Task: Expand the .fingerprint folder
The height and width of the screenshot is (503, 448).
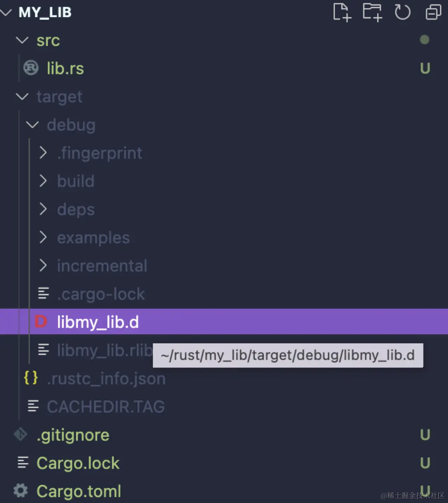Action: 43,153
